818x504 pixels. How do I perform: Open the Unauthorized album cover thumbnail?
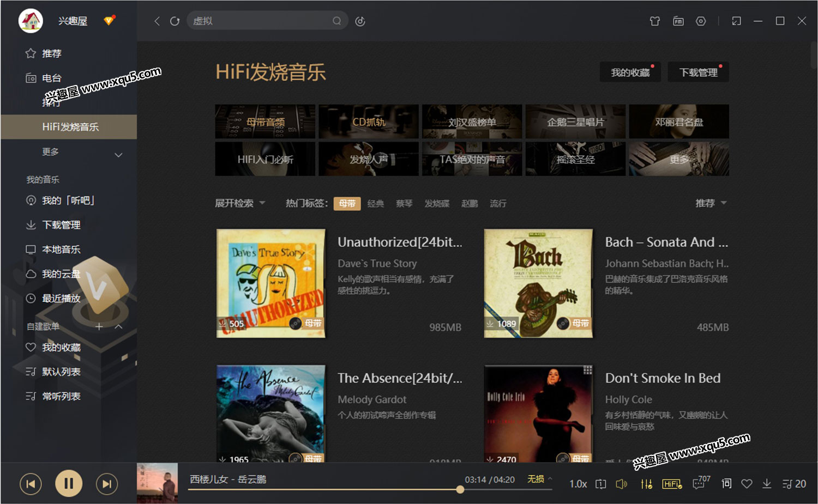point(270,283)
